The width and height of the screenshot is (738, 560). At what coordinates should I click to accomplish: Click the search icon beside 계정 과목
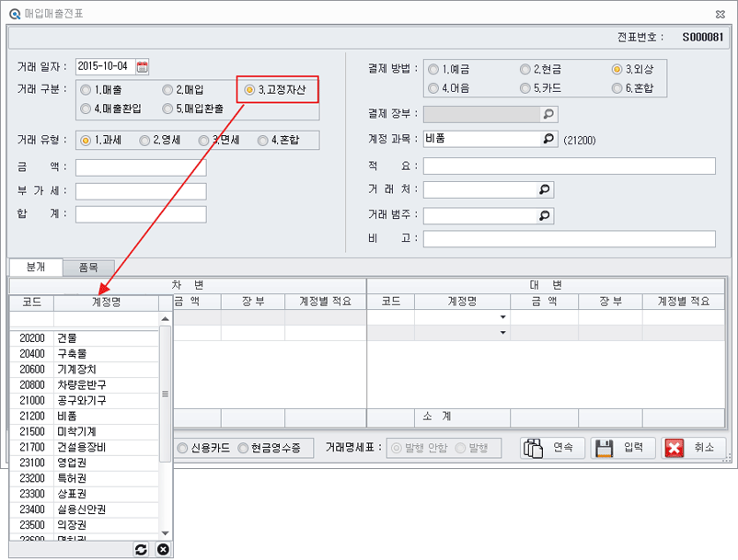(548, 139)
